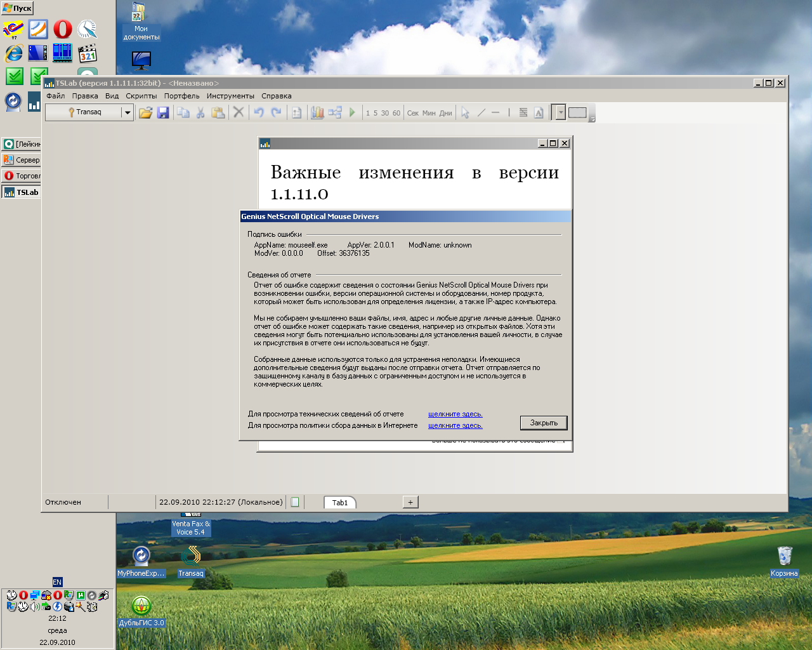This screenshot has width=812, height=650.
Task: Click the red X delete icon
Action: [x=239, y=113]
